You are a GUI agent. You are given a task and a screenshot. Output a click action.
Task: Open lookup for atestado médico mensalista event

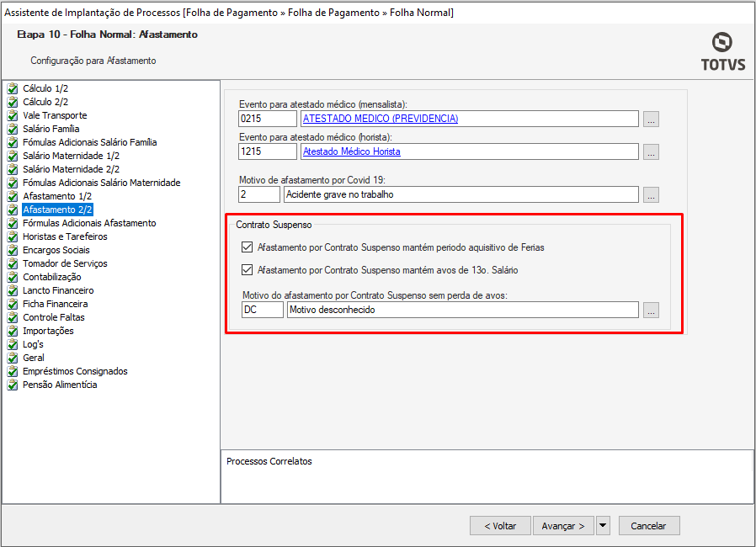tap(651, 119)
